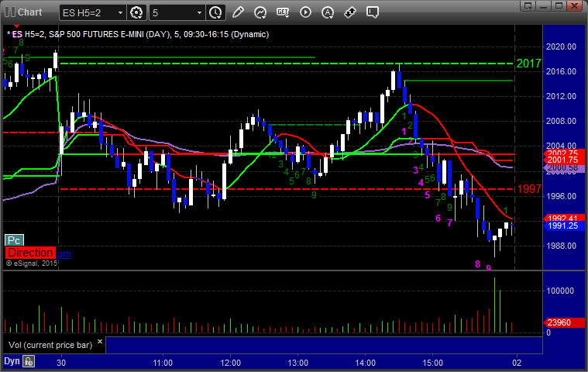The image size is (588, 372).
Task: Click the green 2017 level label
Action: coord(529,64)
